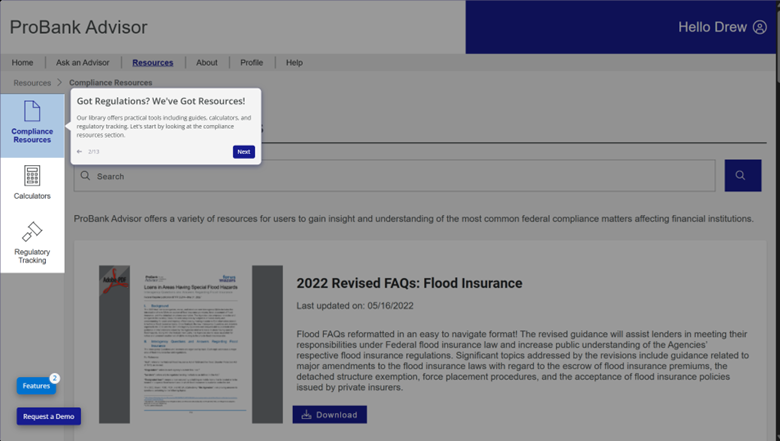Viewport: 780px width, 441px height.
Task: Click the user profile avatar icon
Action: (760, 27)
